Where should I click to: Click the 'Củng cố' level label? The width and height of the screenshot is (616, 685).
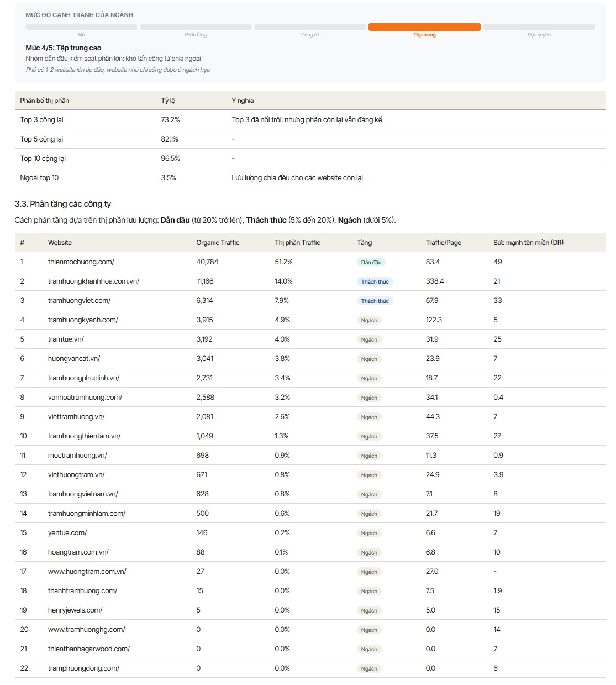point(310,35)
